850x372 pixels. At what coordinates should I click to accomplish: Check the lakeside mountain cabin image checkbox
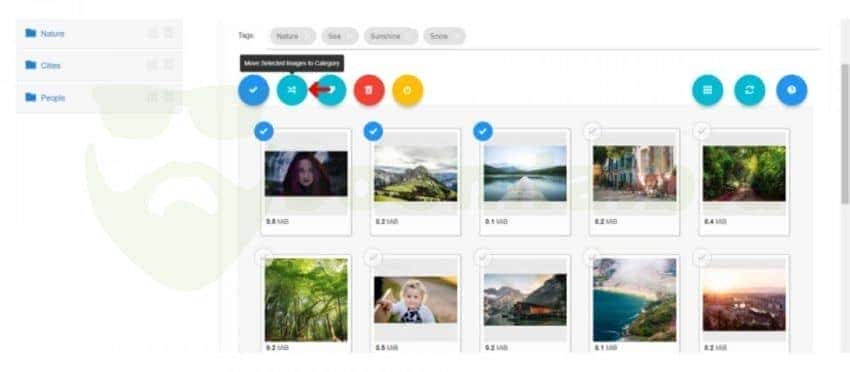click(483, 258)
